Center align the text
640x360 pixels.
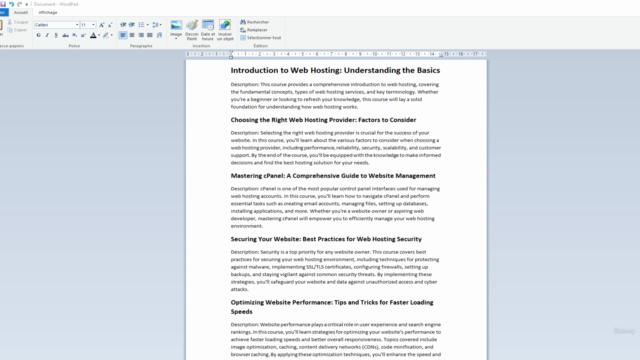point(132,36)
